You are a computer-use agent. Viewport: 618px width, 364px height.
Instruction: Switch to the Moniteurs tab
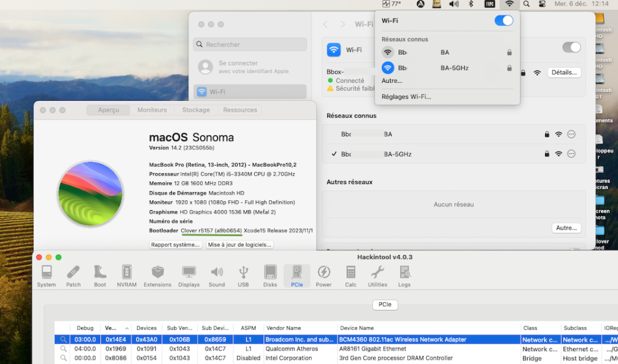pyautogui.click(x=152, y=110)
